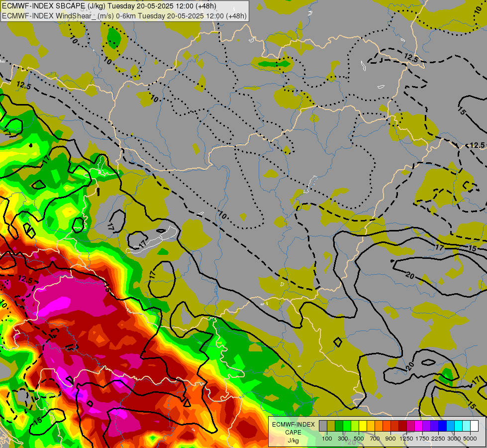Click the 900 value on the legend
The image size is (487, 448).
tap(390, 439)
